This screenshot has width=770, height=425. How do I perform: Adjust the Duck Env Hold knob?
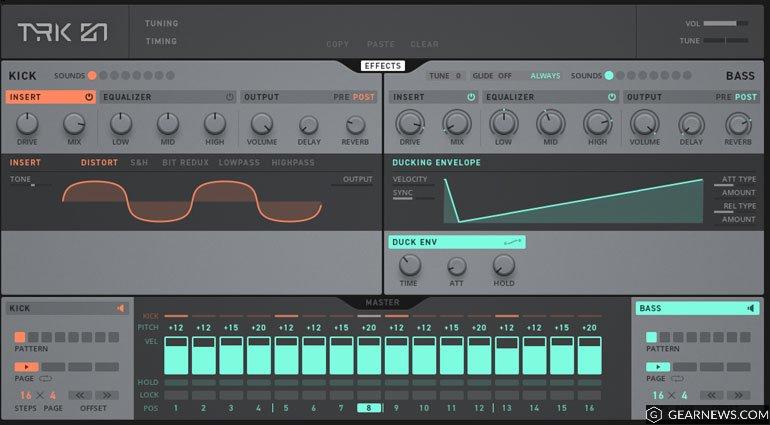(x=504, y=265)
